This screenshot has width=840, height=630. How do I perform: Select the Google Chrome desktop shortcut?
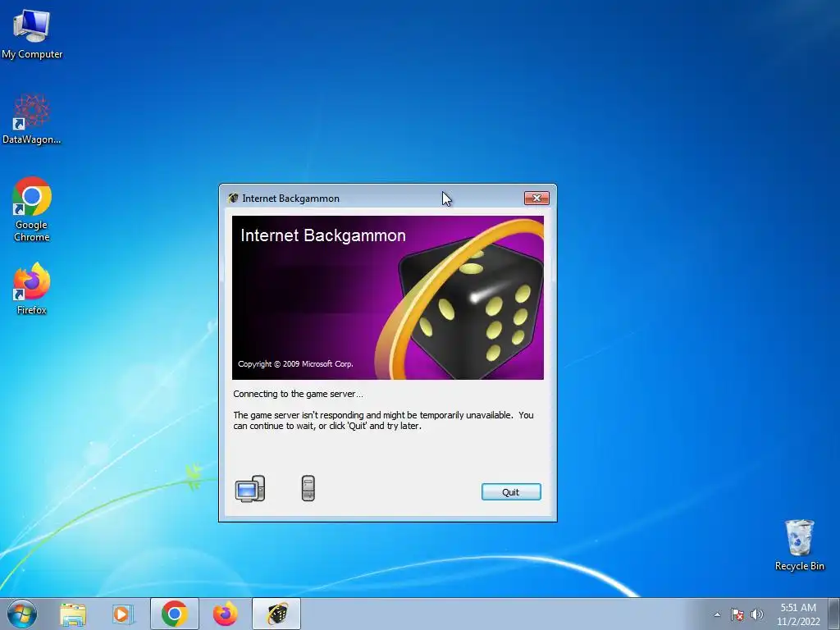(x=32, y=209)
